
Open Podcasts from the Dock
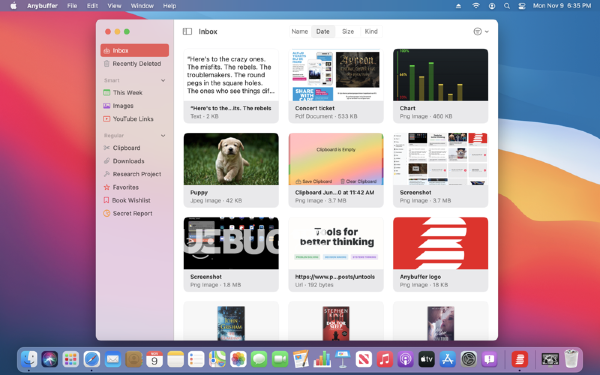point(406,359)
